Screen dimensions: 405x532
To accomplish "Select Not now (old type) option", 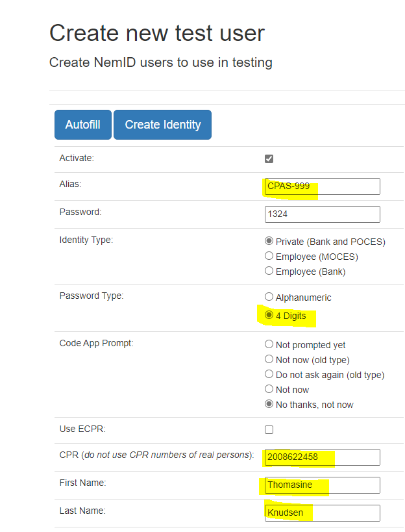I will 269,360.
